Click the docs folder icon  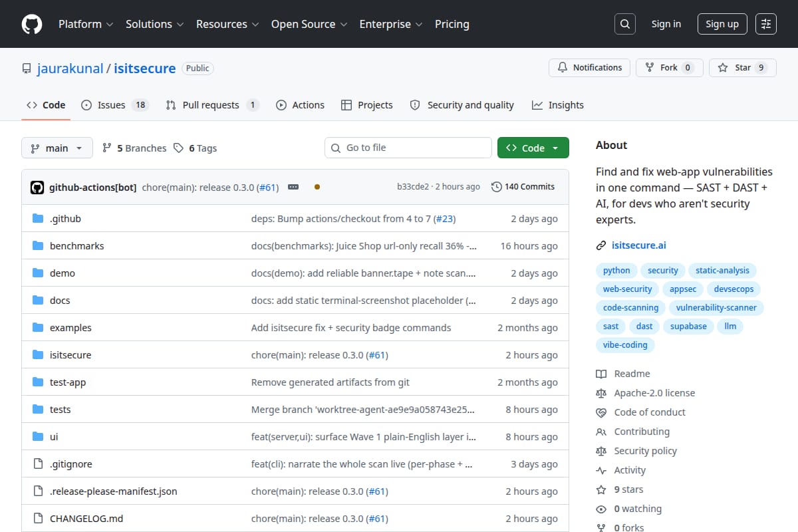(x=38, y=301)
